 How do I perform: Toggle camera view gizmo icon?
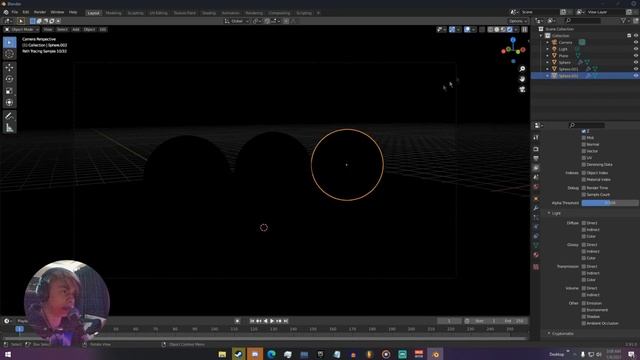522,89
